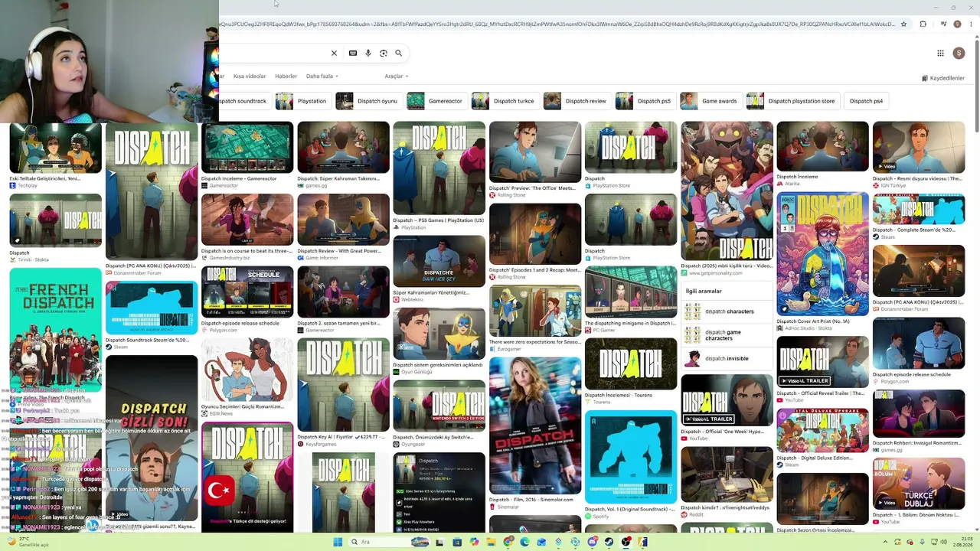Search by image with the Lens icon

(384, 53)
